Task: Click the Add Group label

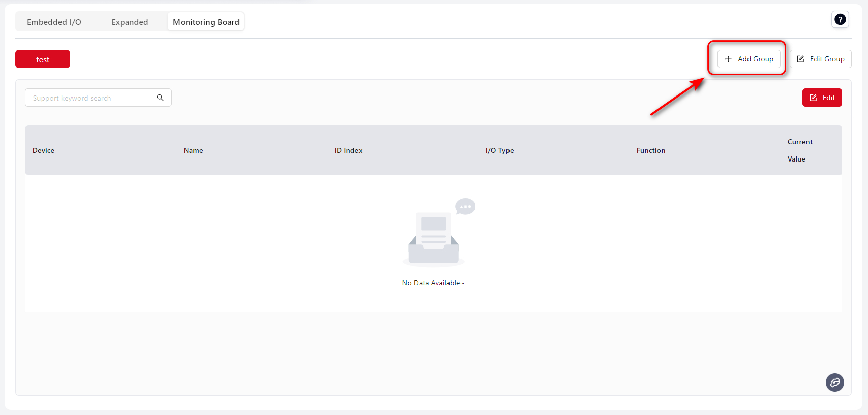Action: [x=755, y=59]
